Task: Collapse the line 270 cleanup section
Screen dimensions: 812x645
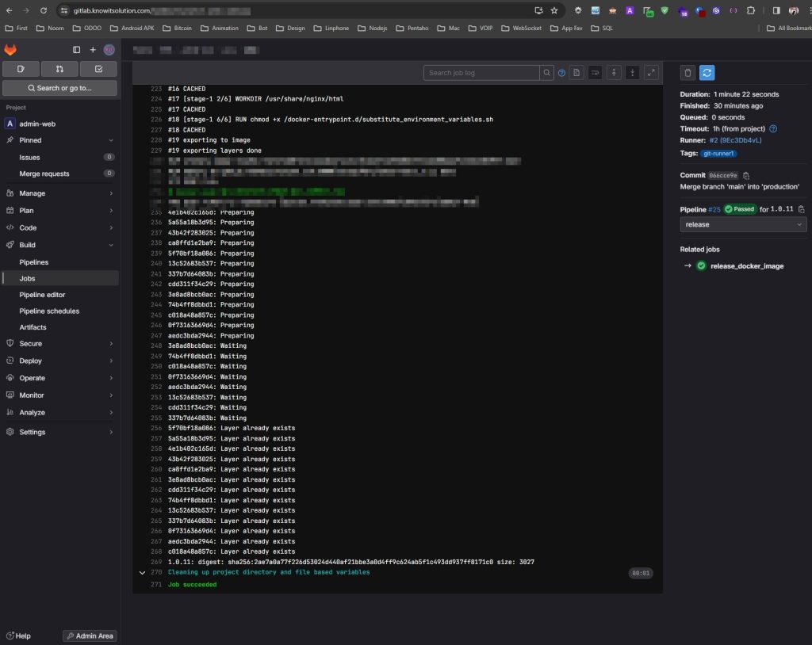Action: tap(142, 572)
